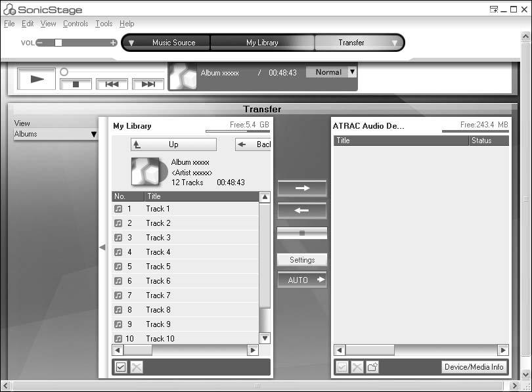532x392 pixels.
Task: Select the Track 10 title text
Action: click(160, 339)
